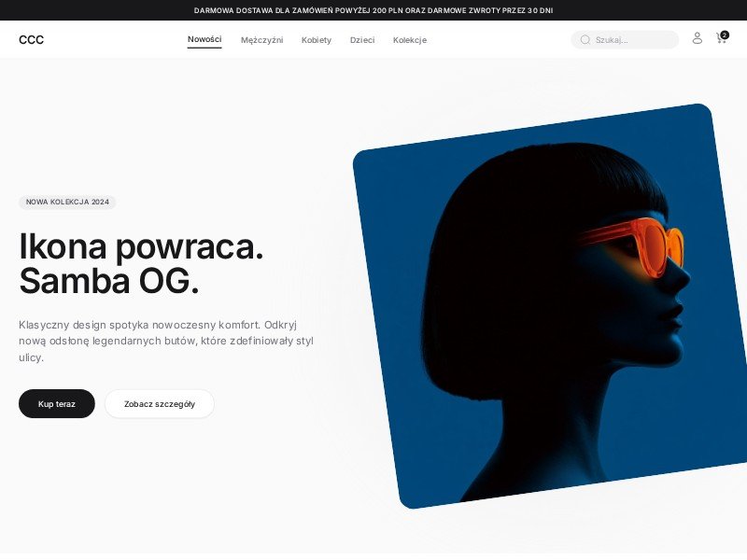Select the Nowości menu item
This screenshot has width=747, height=560.
204,39
